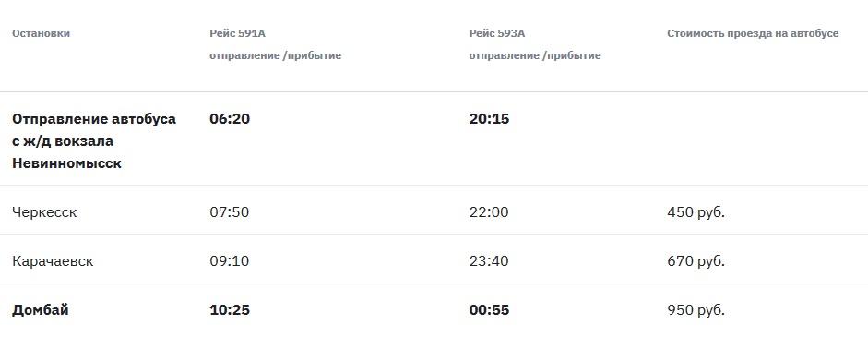Select the Рейс 593А column header

[497, 33]
